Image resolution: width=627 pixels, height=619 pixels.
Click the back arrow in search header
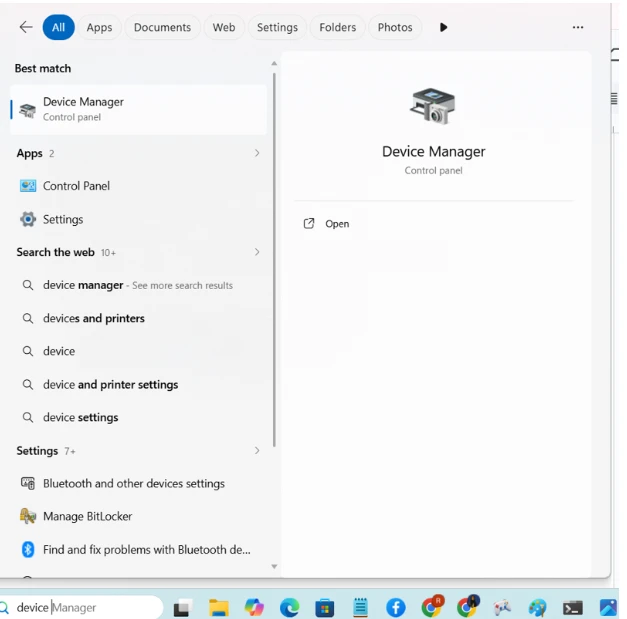tap(26, 27)
